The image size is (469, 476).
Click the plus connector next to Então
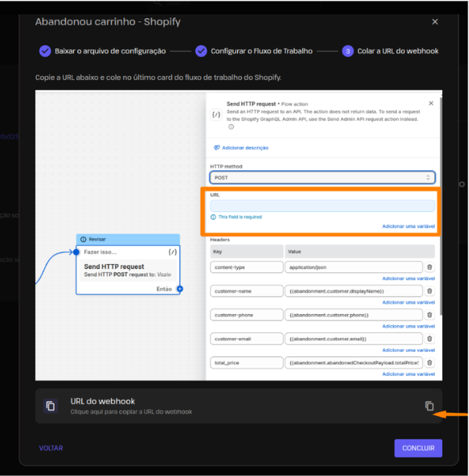(180, 289)
